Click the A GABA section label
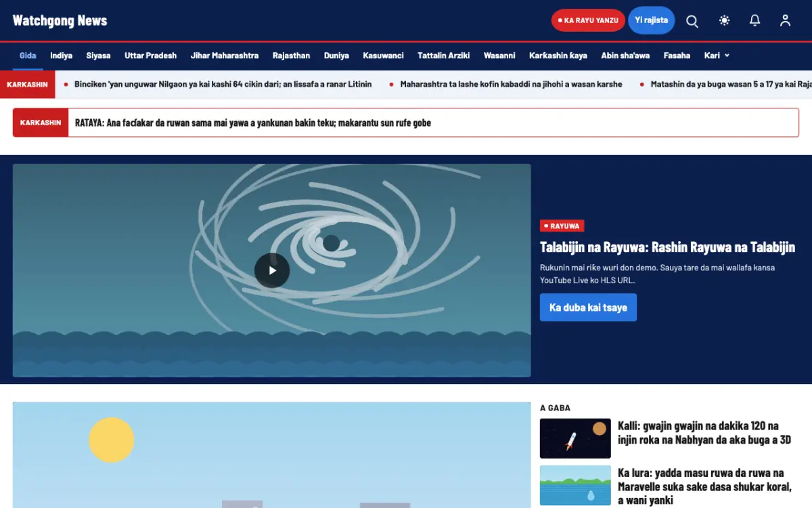Image resolution: width=812 pixels, height=508 pixels. (x=555, y=408)
